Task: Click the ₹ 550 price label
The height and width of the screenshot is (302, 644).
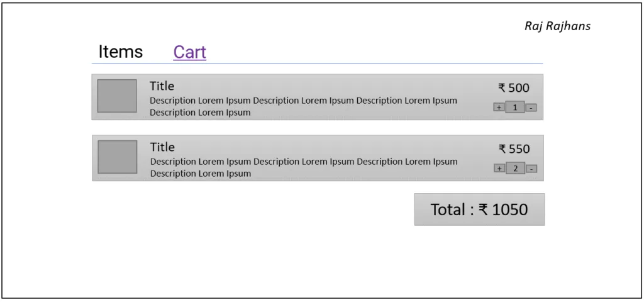Action: click(514, 149)
